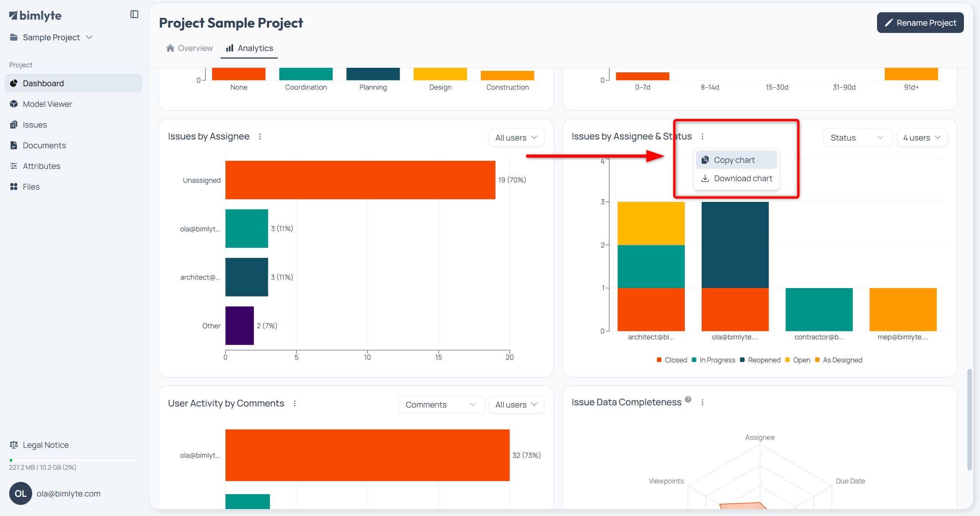Click the storage usage progress bar
The height and width of the screenshot is (516, 980).
point(73,460)
